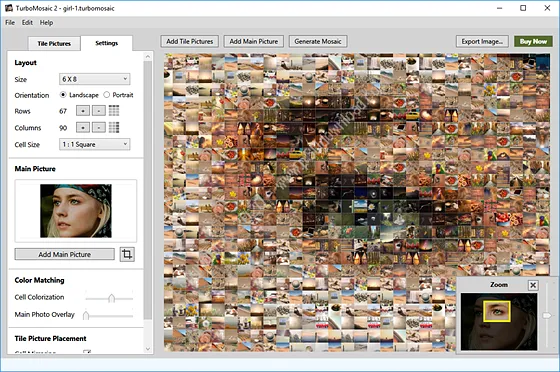560x372 pixels.
Task: Decrease the Columns count with minus button
Action: [x=99, y=127]
